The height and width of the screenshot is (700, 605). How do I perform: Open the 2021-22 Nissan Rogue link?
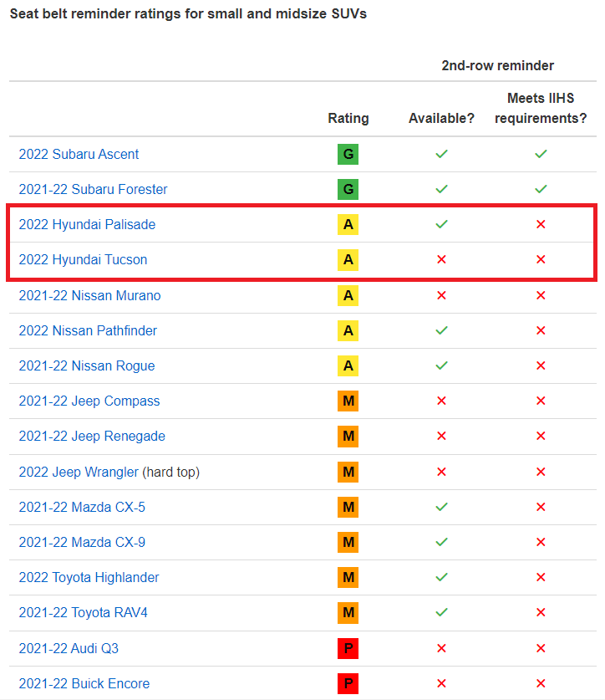tap(87, 365)
